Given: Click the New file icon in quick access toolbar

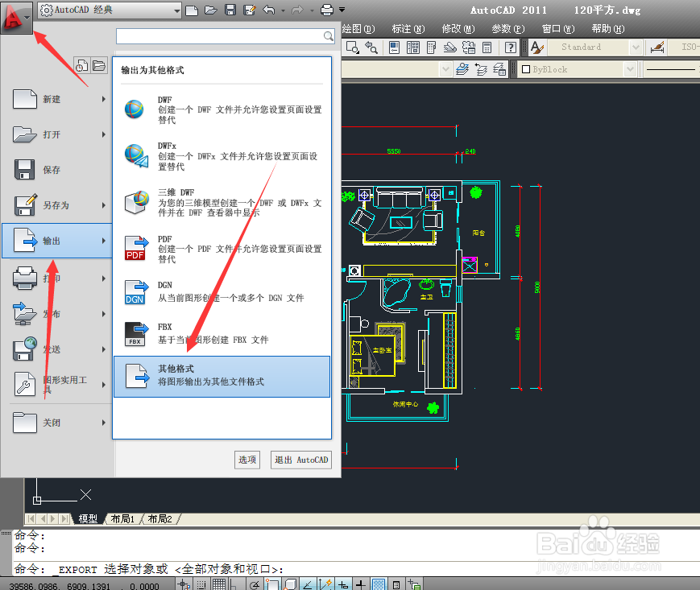Looking at the screenshot, I should coord(192,10).
